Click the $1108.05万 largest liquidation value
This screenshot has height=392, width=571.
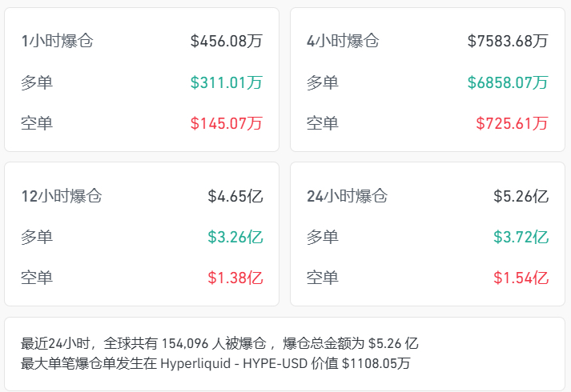point(376,365)
